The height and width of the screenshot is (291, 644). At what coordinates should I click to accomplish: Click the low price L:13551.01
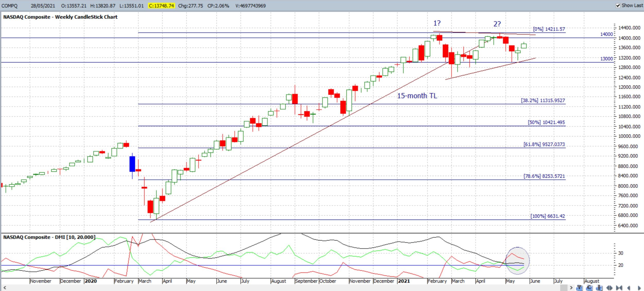click(x=131, y=6)
